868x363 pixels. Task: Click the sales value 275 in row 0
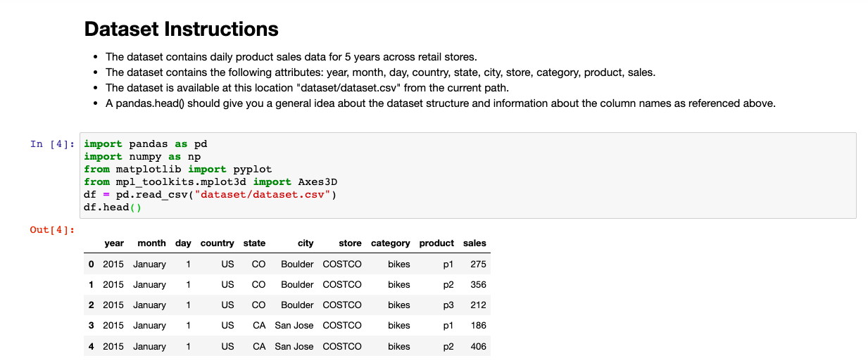[x=478, y=264]
